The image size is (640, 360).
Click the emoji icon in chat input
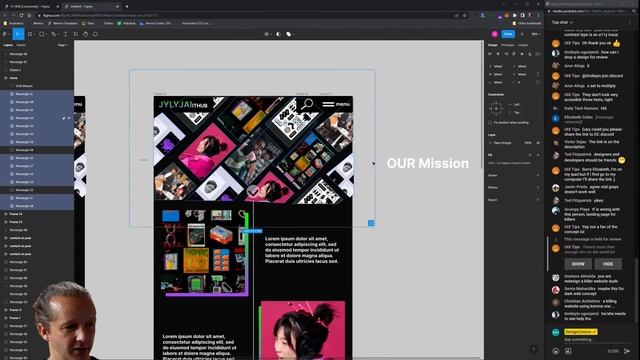pos(556,351)
